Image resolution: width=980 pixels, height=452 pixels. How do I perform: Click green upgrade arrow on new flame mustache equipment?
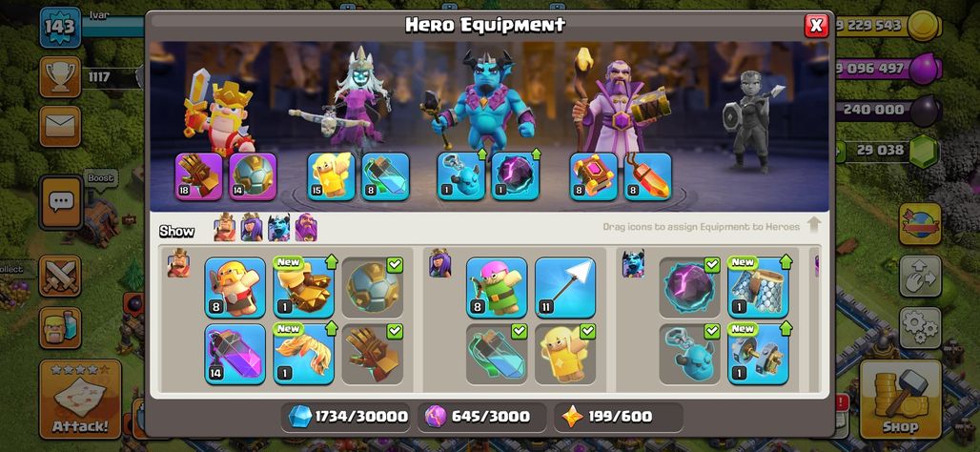pyautogui.click(x=331, y=328)
